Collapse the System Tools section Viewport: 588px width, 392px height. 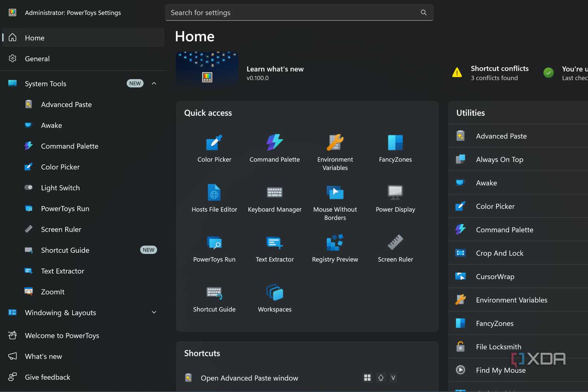154,83
